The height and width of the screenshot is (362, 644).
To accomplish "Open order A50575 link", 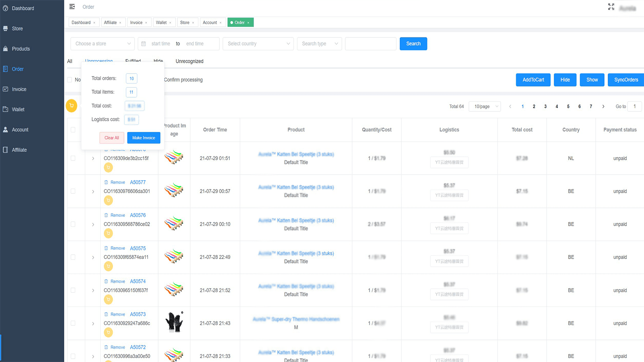I will (x=138, y=248).
